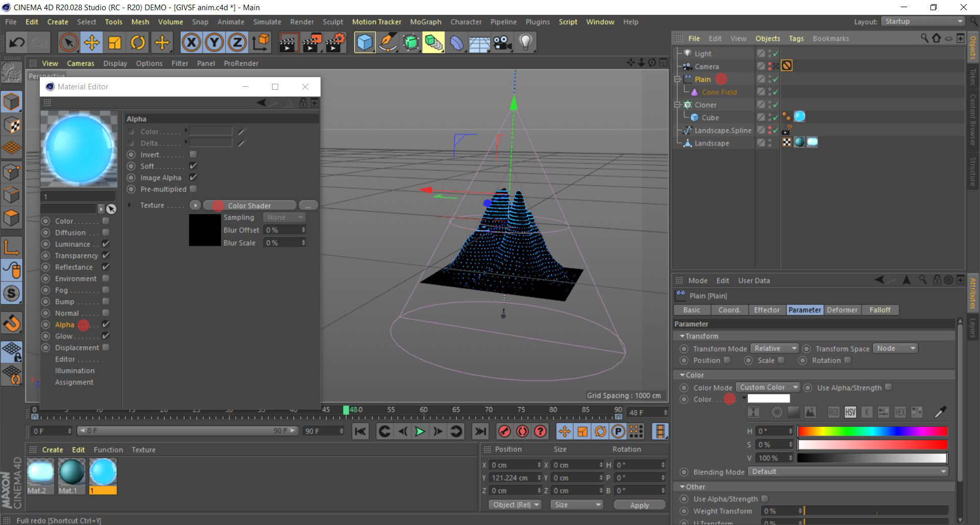Screen dimensions: 980x525
Task: Select the Move tool in toolbar
Action: [91, 42]
